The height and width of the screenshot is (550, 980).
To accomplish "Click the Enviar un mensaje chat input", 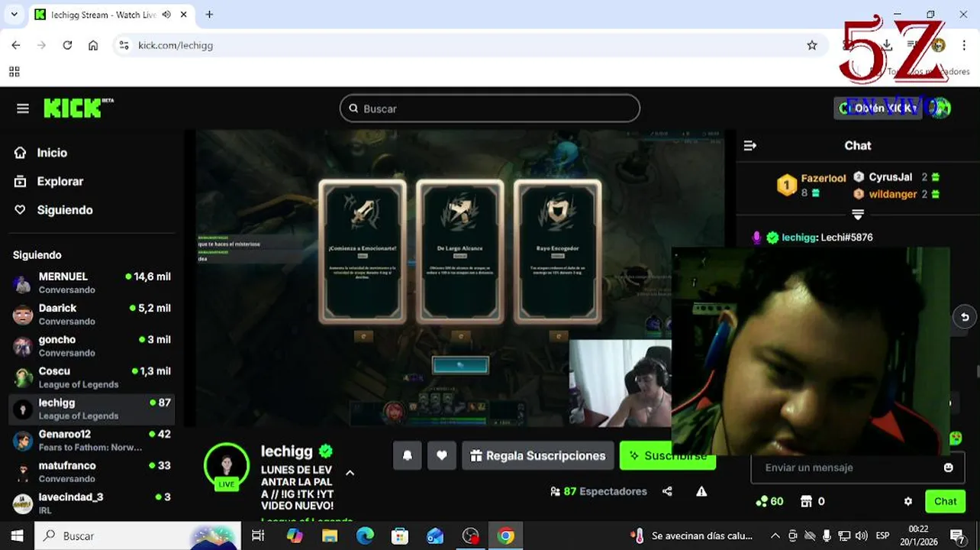I will click(858, 467).
